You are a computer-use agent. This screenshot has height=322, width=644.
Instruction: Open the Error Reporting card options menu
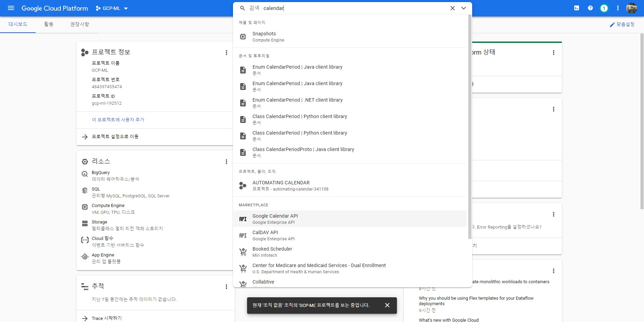coord(553,214)
